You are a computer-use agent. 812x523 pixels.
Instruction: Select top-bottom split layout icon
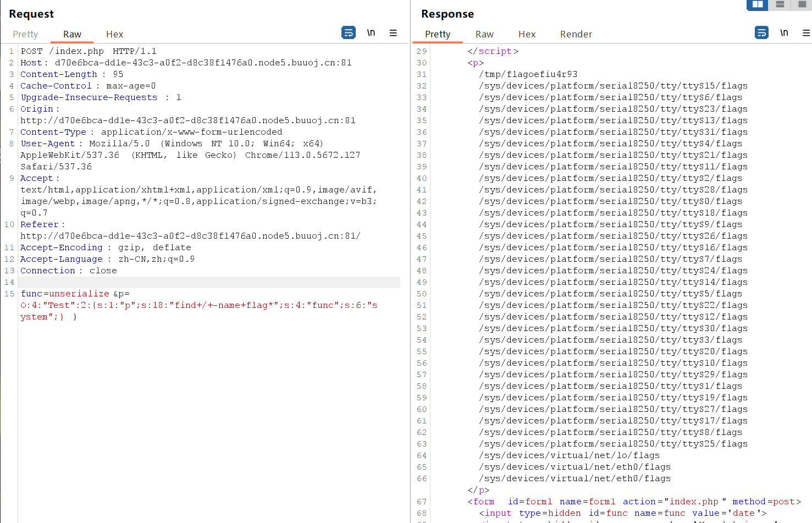click(780, 4)
